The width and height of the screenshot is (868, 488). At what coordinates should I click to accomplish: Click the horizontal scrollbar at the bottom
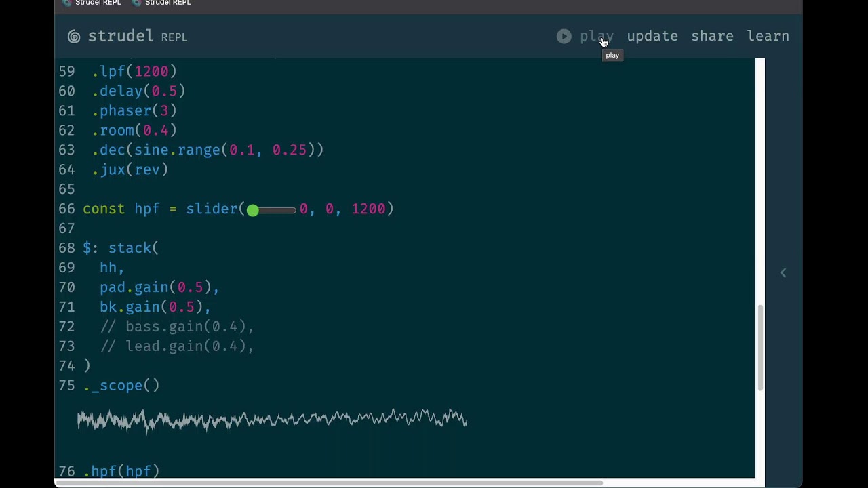click(x=328, y=483)
